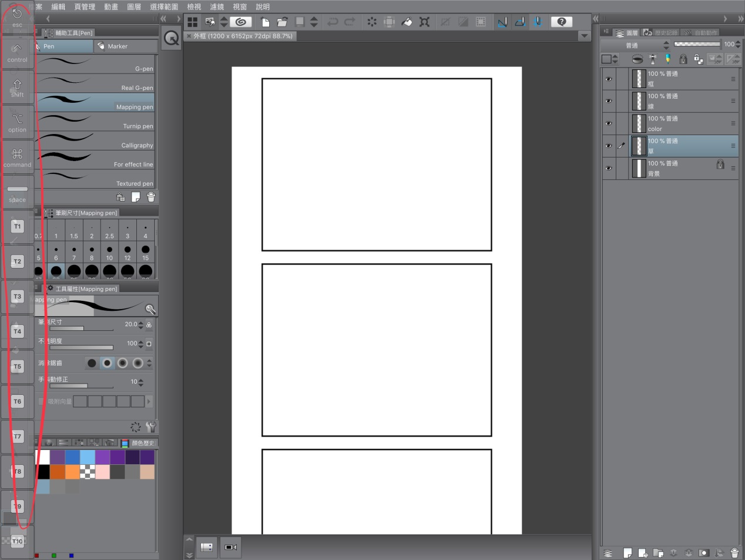Toggle visibility of the color layer
745x560 pixels.
[x=609, y=123]
